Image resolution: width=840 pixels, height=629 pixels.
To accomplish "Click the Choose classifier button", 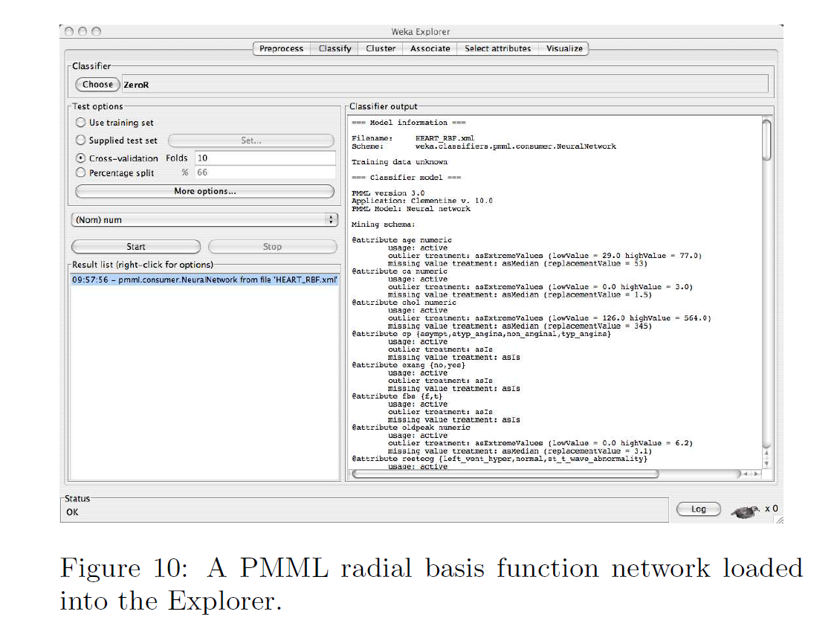I will [97, 84].
